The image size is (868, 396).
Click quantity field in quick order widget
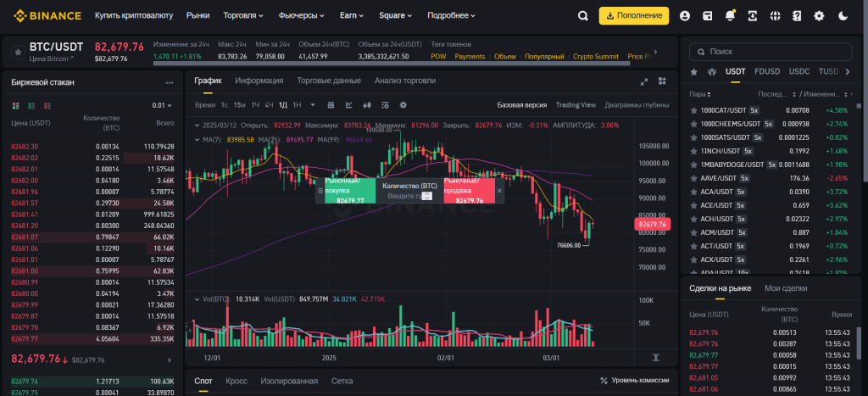[409, 196]
